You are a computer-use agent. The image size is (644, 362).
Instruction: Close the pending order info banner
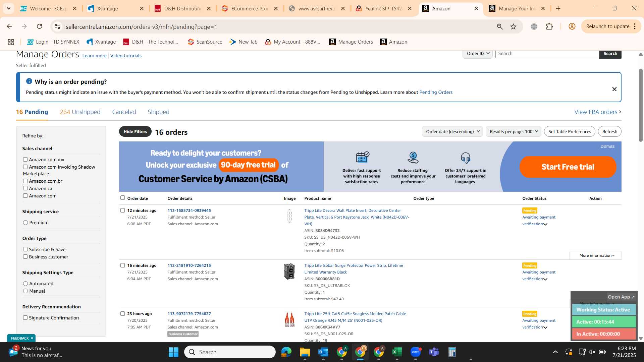(614, 89)
